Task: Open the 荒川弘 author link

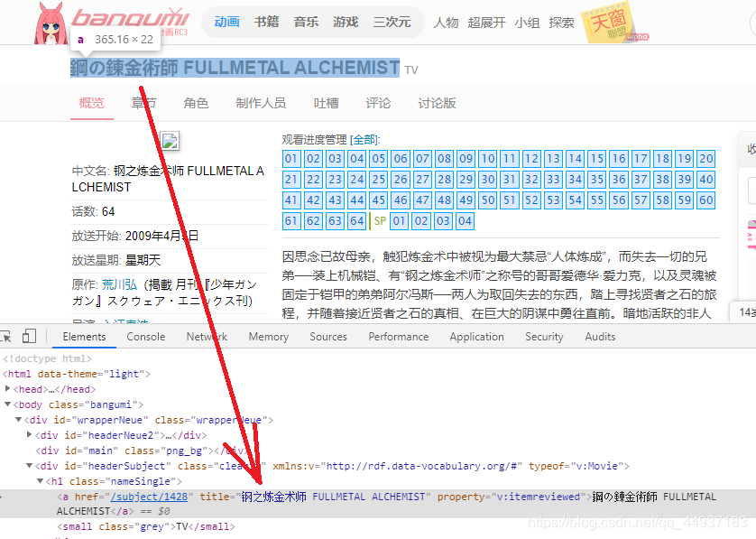Action: [x=120, y=284]
